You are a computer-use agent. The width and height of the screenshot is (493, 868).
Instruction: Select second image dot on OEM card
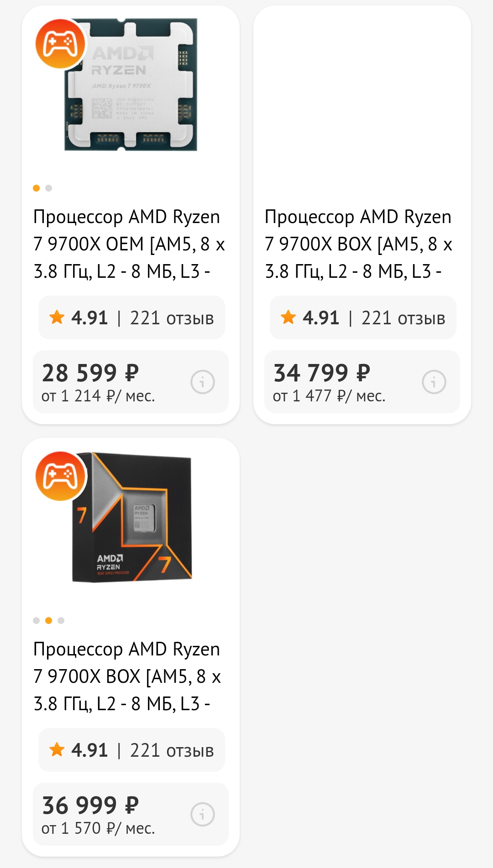[x=49, y=188]
